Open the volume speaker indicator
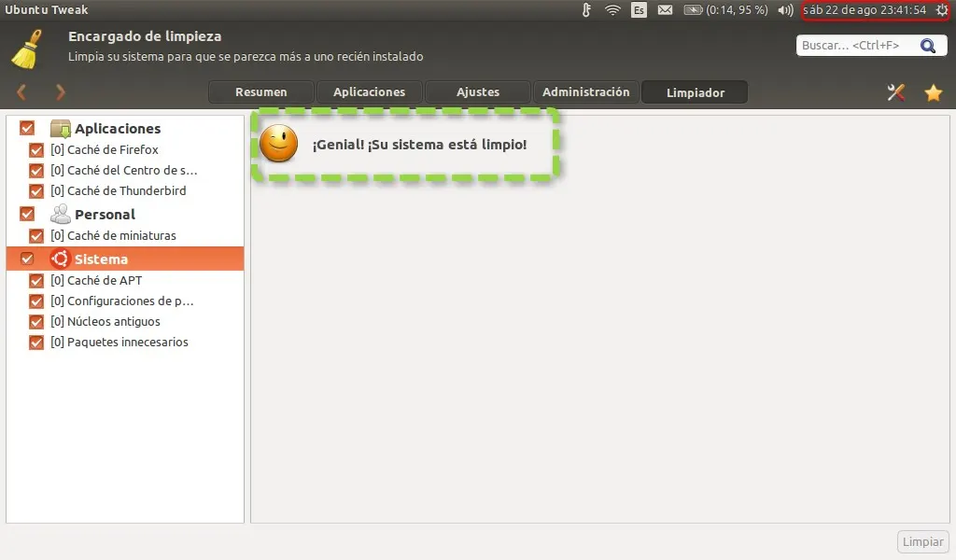The height and width of the screenshot is (560, 956). tap(784, 10)
